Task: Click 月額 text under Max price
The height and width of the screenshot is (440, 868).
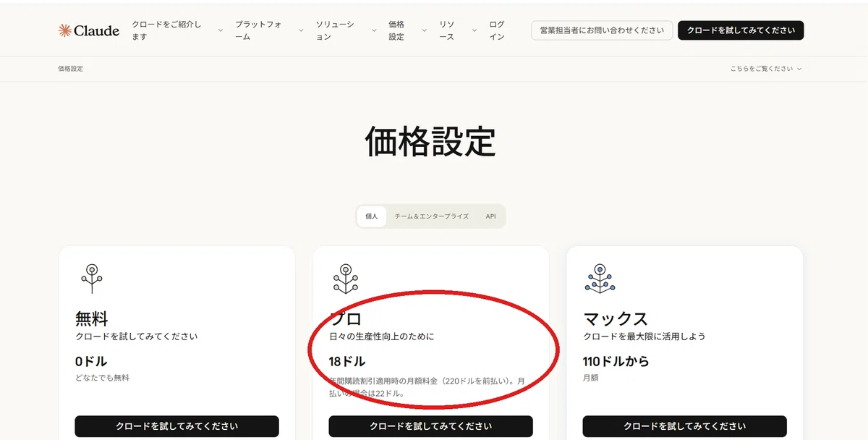Action: pyautogui.click(x=590, y=378)
